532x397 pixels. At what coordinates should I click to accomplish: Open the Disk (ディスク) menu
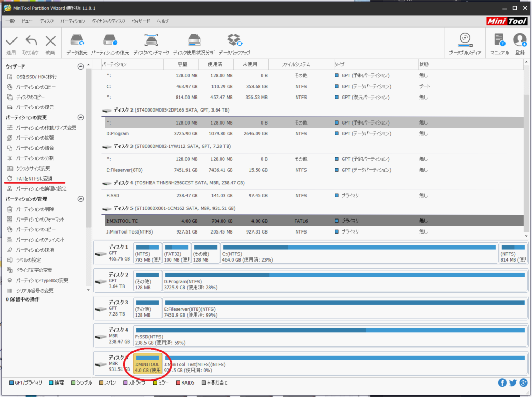pos(46,21)
